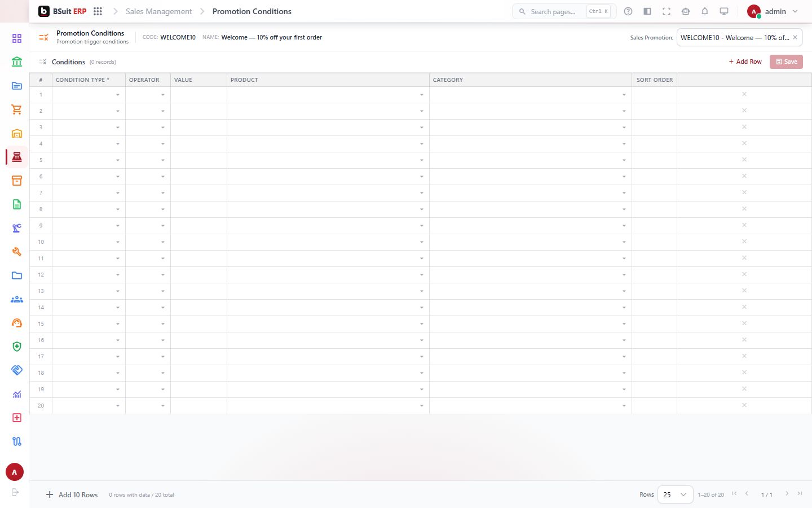
Task: Remove row 1 using its X icon
Action: [744, 94]
